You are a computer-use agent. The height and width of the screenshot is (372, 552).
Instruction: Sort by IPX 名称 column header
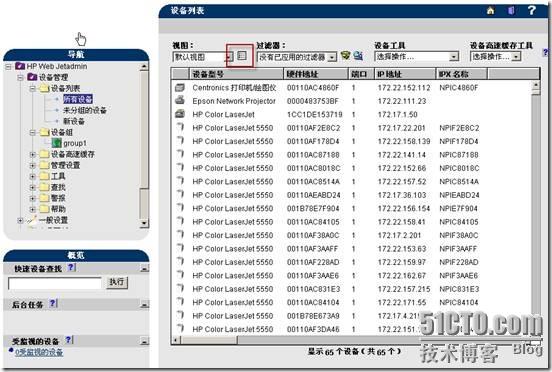462,74
